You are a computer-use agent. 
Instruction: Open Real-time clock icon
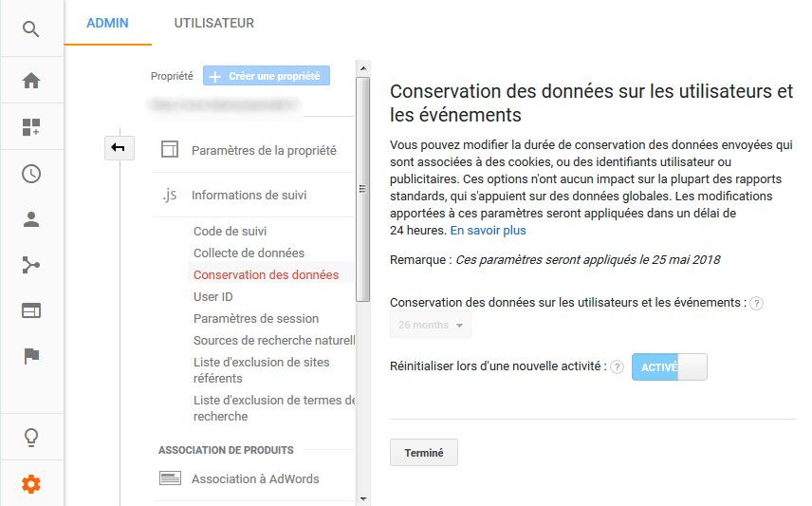pos(31,174)
